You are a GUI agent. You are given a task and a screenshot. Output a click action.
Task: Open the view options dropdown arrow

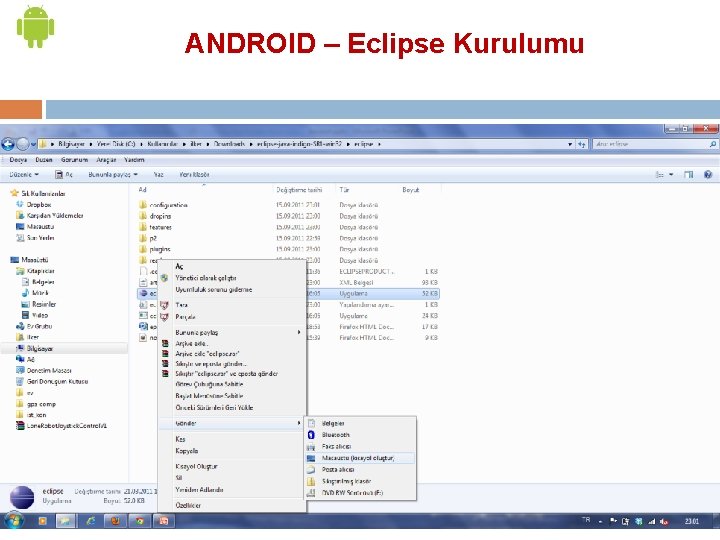(671, 174)
